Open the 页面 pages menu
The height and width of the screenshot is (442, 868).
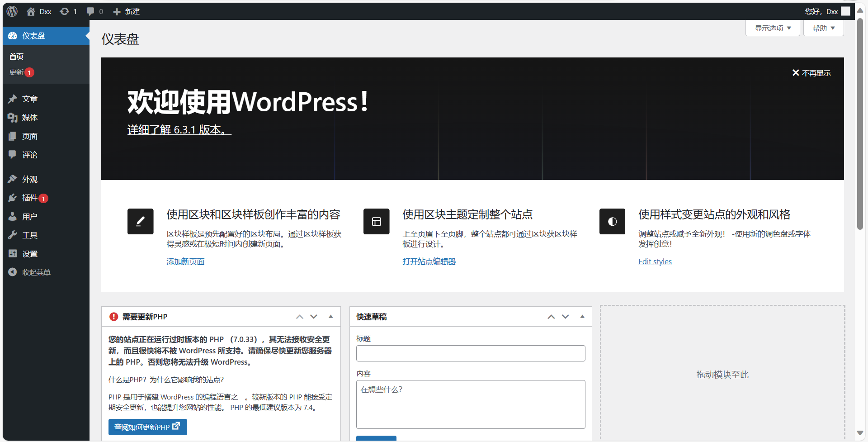(x=46, y=136)
